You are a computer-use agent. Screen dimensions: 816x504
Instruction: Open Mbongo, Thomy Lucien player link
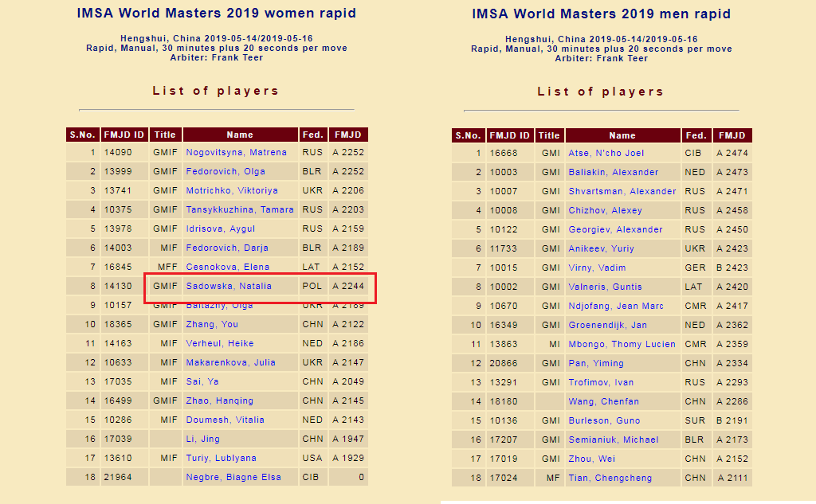(622, 344)
